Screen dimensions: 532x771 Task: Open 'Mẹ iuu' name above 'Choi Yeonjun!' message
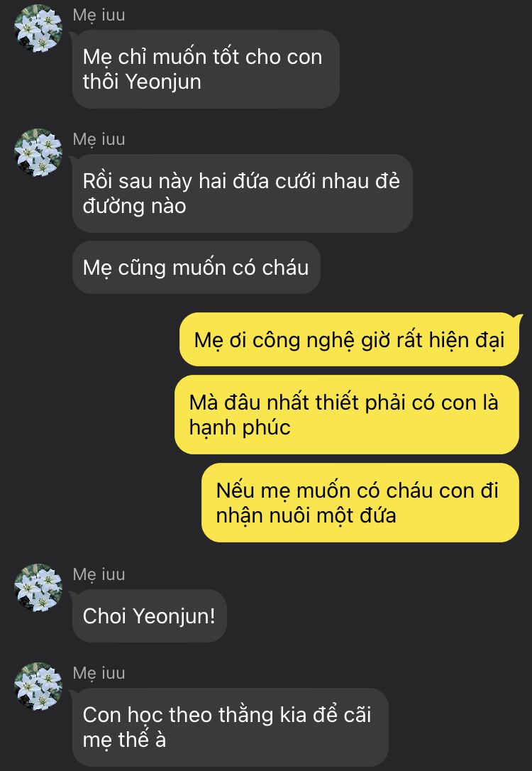pyautogui.click(x=99, y=574)
